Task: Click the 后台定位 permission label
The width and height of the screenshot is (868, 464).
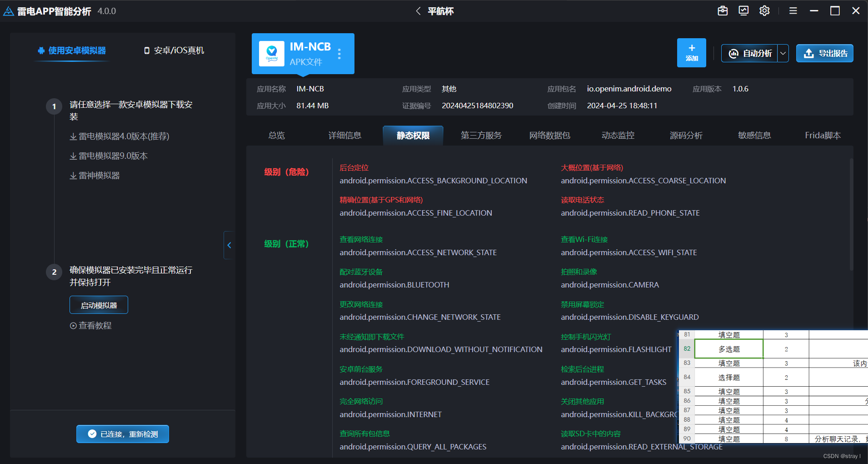Action: pos(354,168)
